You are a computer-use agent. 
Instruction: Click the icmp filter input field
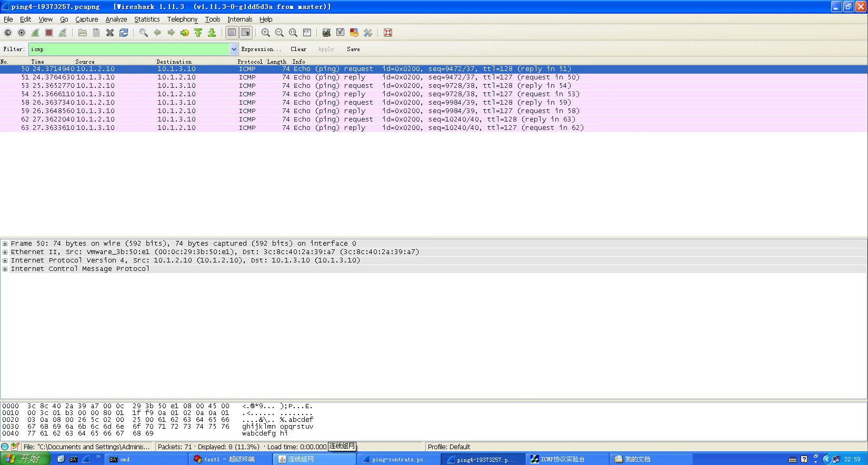tap(129, 49)
